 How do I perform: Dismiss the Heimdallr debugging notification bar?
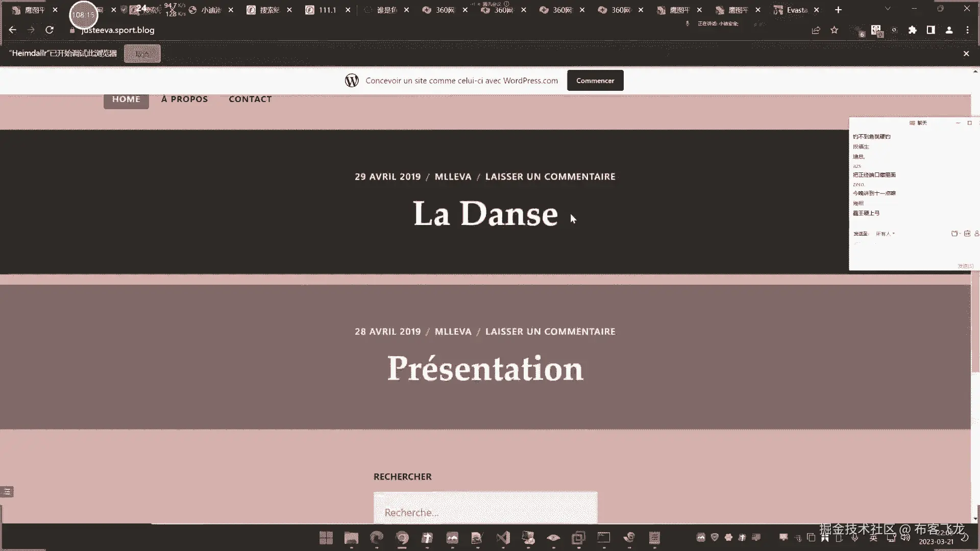point(966,54)
